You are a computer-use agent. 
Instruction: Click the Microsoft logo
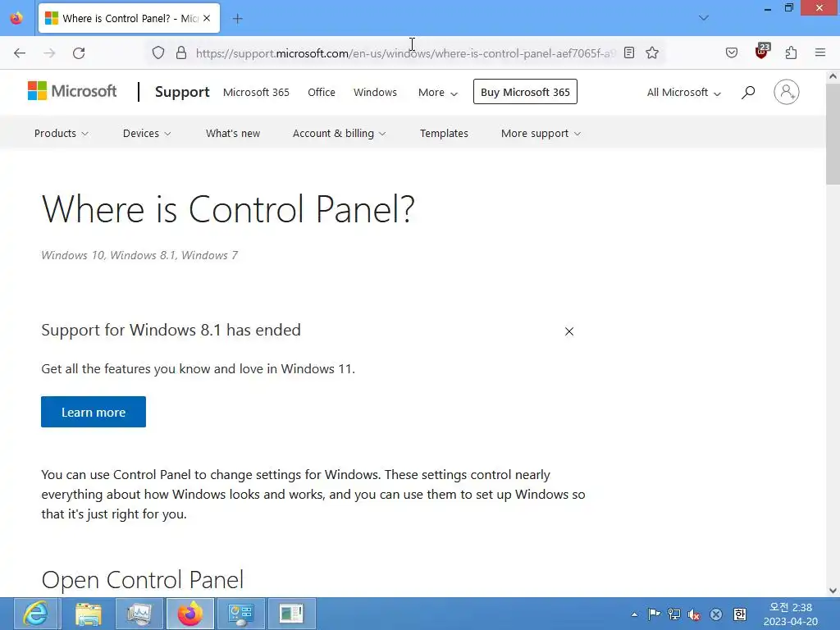72,91
